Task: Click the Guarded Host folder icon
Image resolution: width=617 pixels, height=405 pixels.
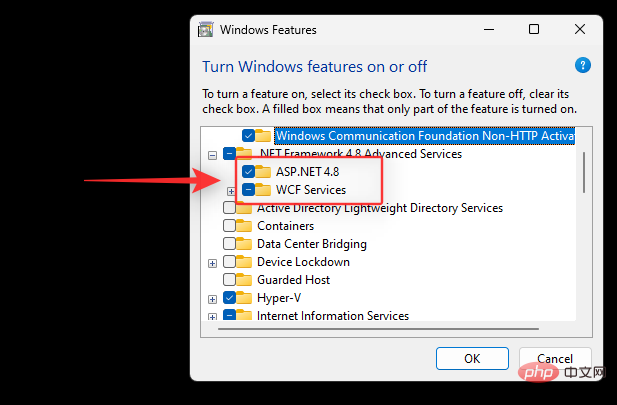Action: pyautogui.click(x=246, y=280)
